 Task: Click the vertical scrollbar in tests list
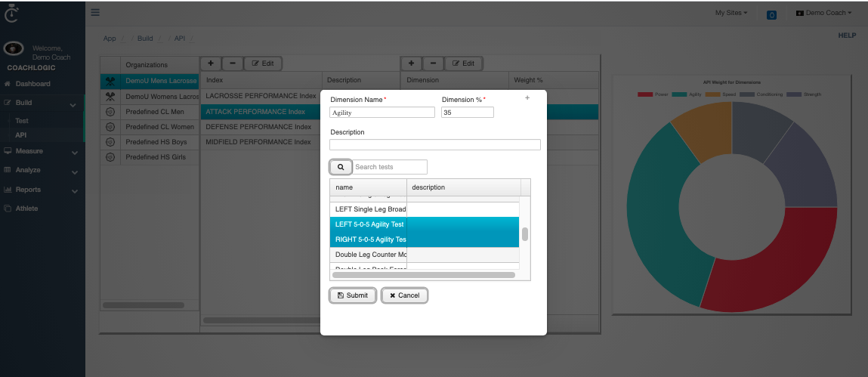[525, 234]
